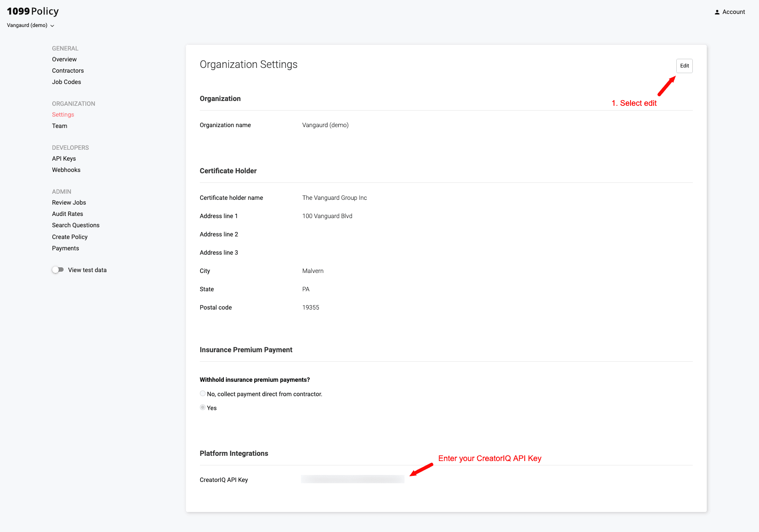This screenshot has height=532, width=759.
Task: Click the 1099 Policy logo
Action: tap(32, 11)
